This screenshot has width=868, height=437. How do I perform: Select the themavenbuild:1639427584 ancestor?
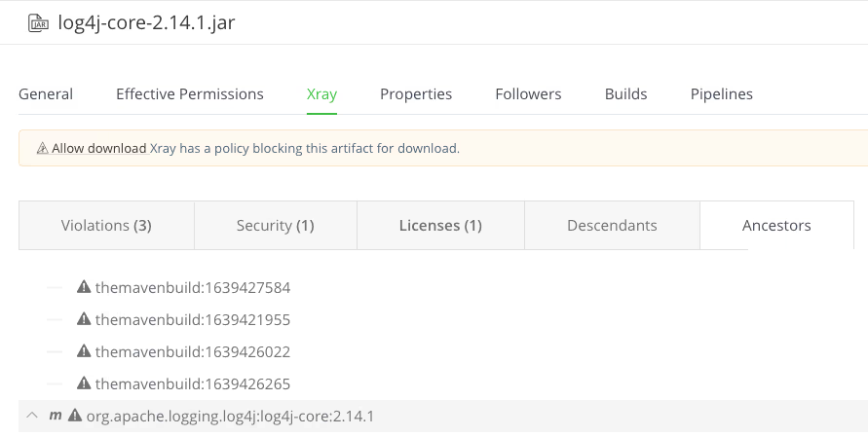click(193, 288)
